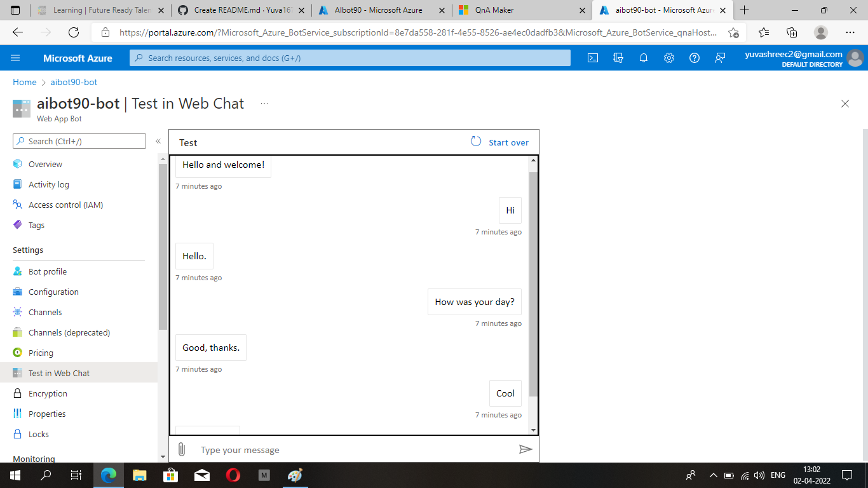
Task: Switch to the Create README.md GitHub tab
Action: coord(241,10)
